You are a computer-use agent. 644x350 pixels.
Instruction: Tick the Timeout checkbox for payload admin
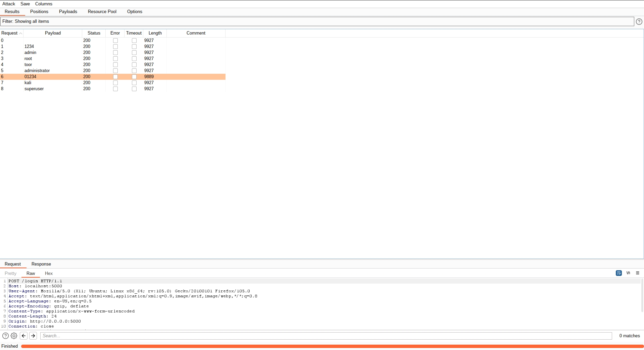pos(134,53)
